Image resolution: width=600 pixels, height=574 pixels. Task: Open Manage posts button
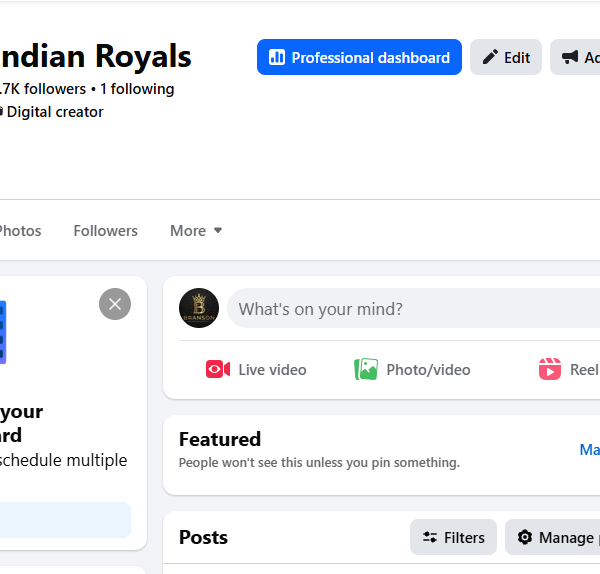(553, 537)
